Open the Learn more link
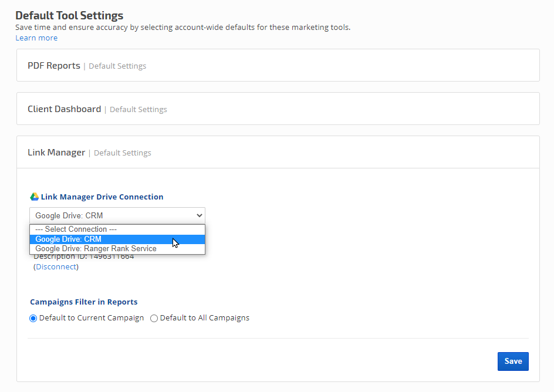The width and height of the screenshot is (554, 392). (36, 38)
